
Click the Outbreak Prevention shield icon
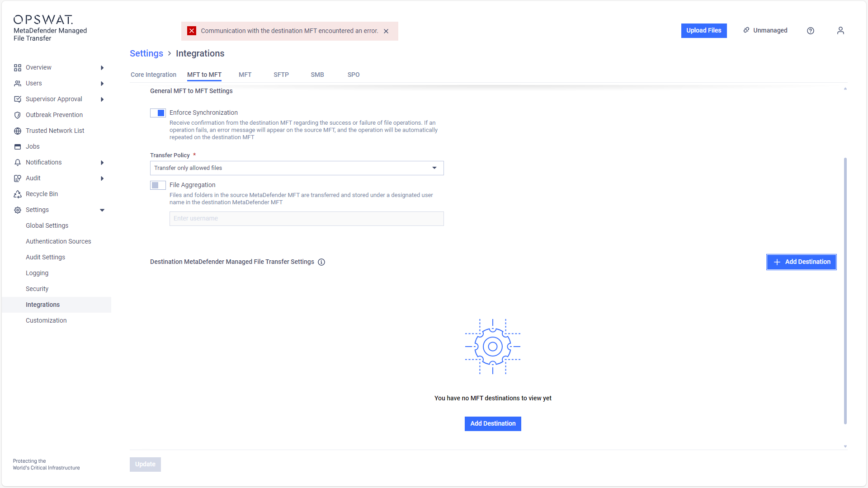[x=18, y=115]
